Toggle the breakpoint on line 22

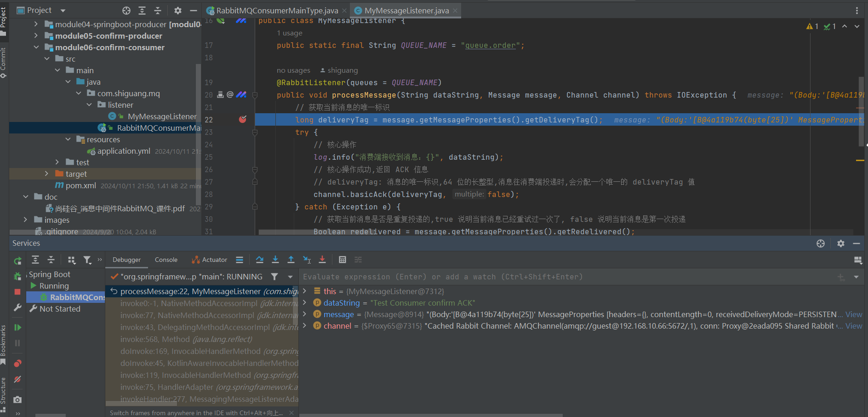pyautogui.click(x=243, y=120)
